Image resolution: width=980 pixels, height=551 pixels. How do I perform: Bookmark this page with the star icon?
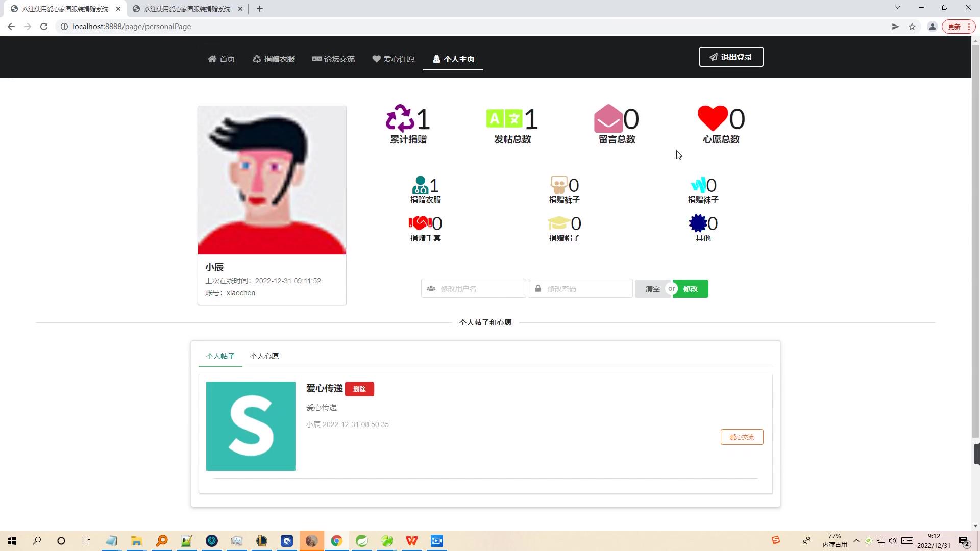click(912, 27)
